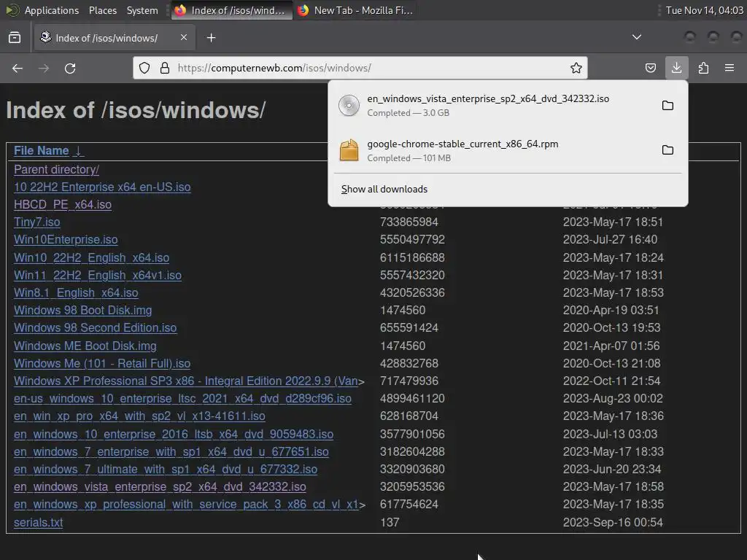
Task: Reload the current page
Action: click(70, 68)
